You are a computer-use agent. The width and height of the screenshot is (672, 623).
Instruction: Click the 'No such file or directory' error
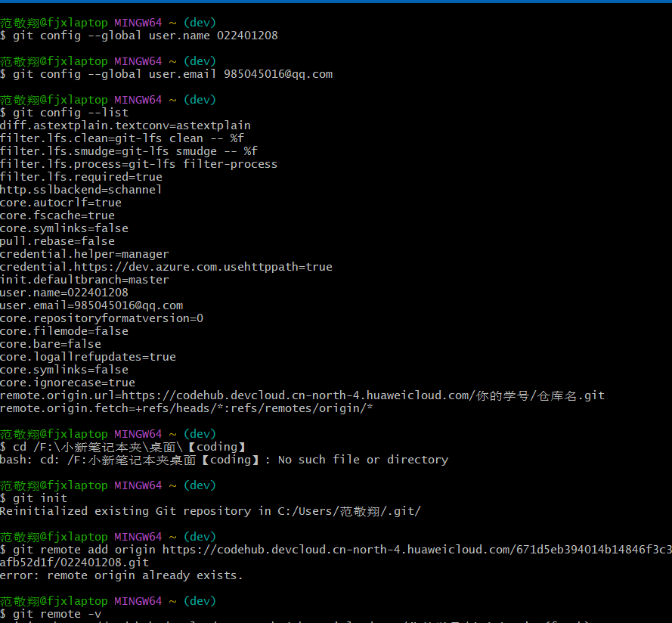pyautogui.click(x=363, y=460)
